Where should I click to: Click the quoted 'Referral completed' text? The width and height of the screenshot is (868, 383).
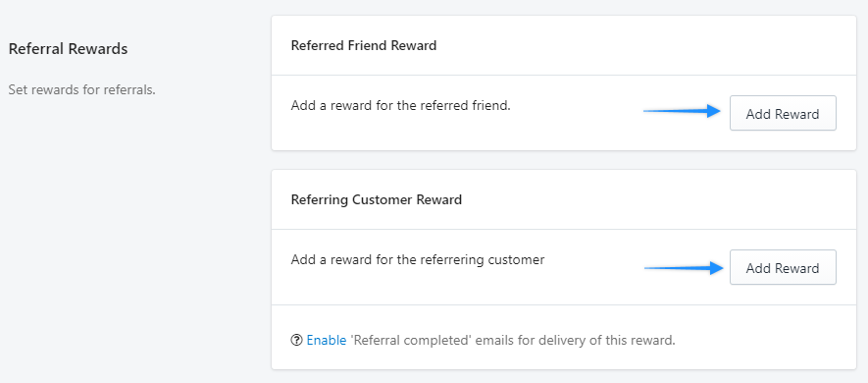point(411,340)
